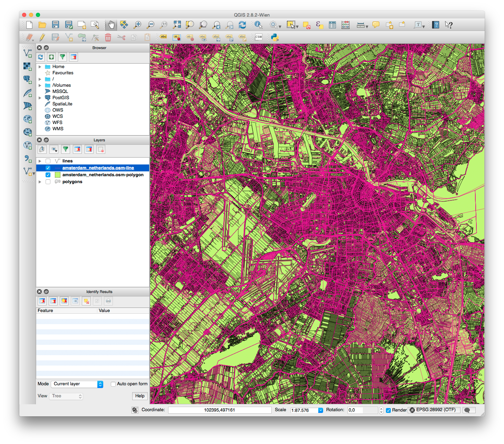Viewport: 504px width, 444px height.
Task: Open the attribute table icon
Action: [332, 25]
